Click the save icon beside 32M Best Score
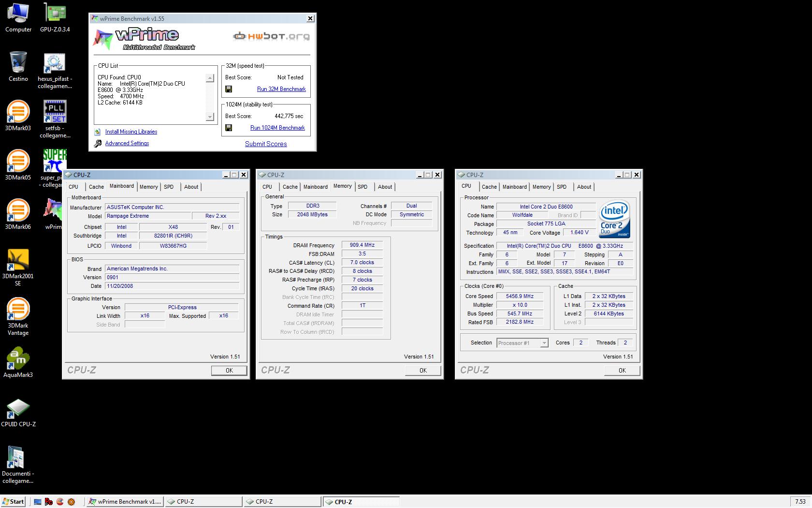The image size is (812, 508). point(229,89)
